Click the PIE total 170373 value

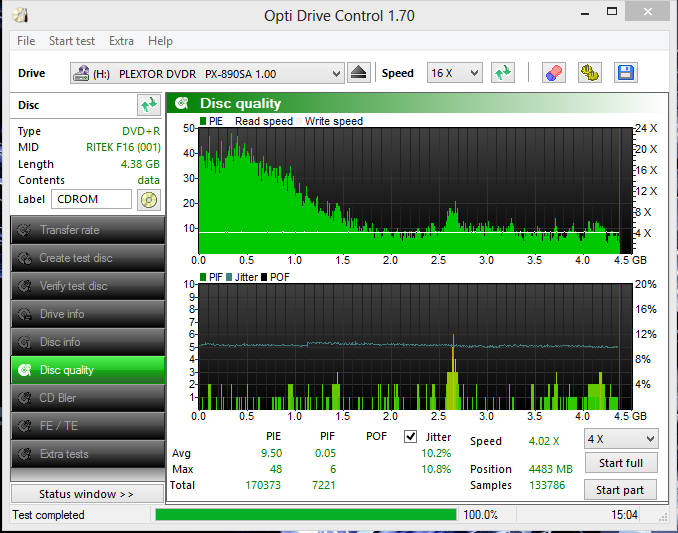tap(263, 485)
